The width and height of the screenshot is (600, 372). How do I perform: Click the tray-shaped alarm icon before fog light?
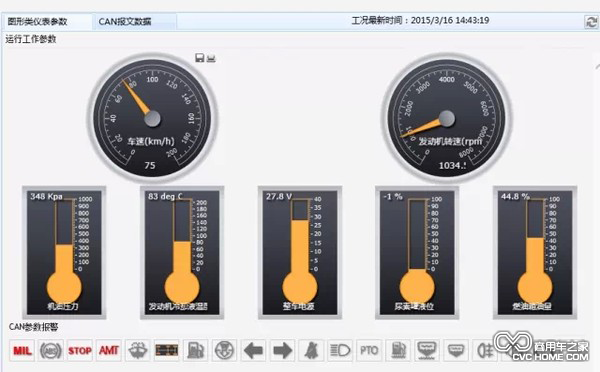pyautogui.click(x=456, y=350)
